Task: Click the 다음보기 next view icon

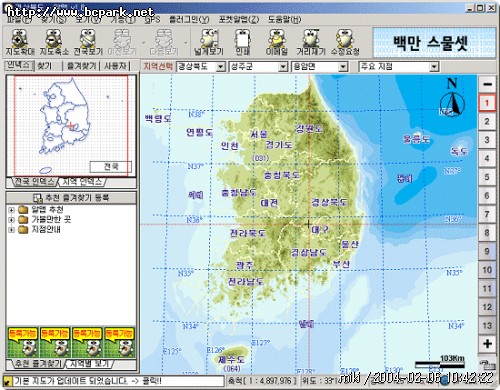Action: (164, 42)
